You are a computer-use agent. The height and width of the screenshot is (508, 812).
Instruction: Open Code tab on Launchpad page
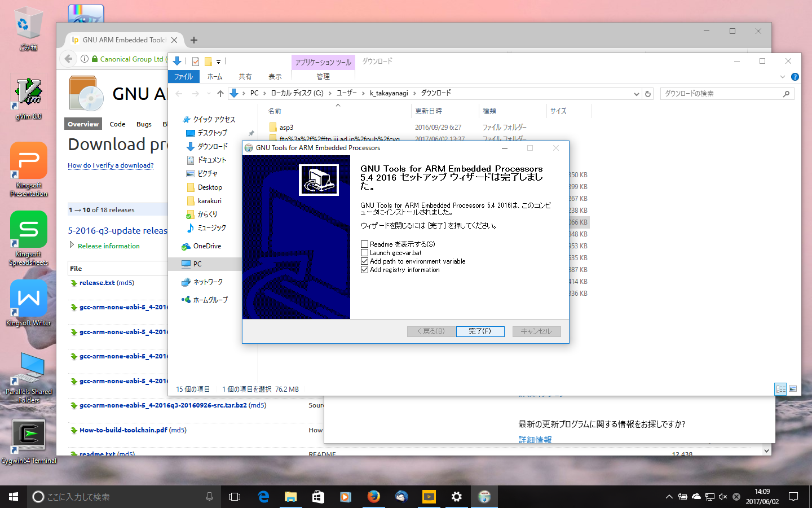click(x=117, y=124)
